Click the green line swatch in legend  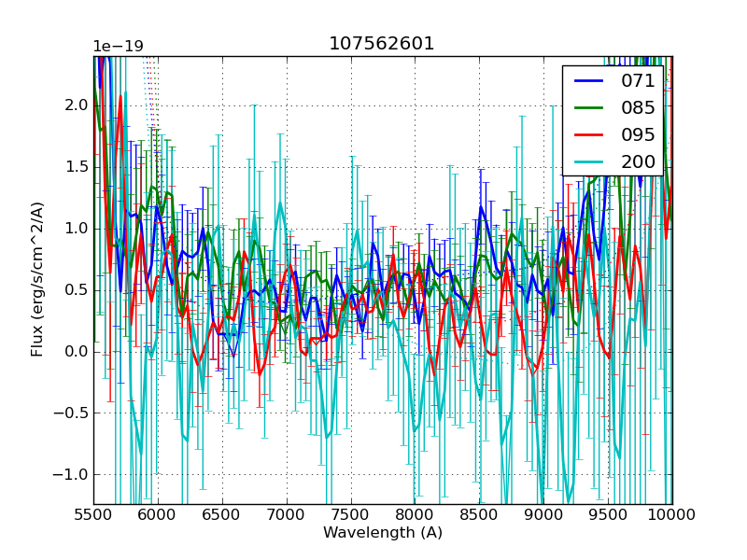(588, 107)
